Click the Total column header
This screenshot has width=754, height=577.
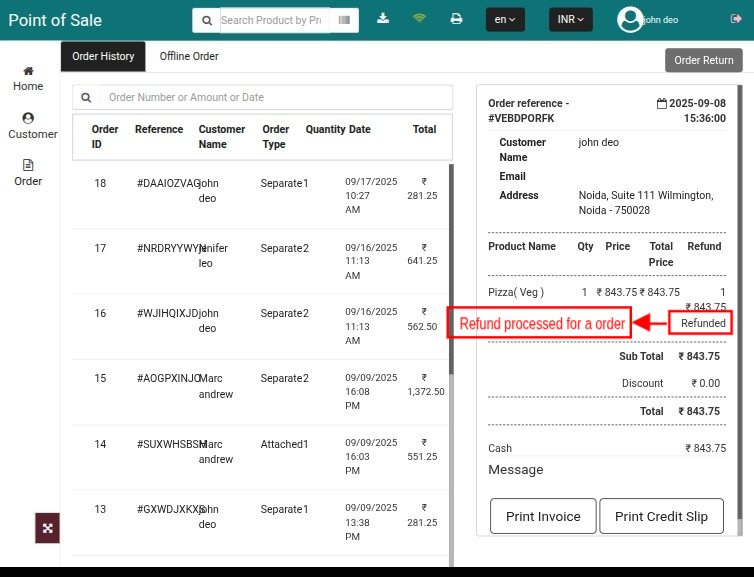point(424,129)
